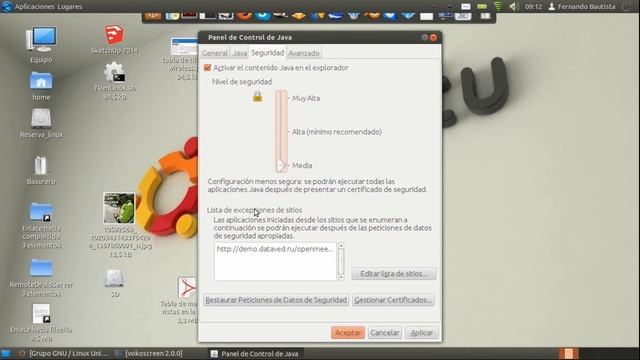Open the Aplicaciones menu
Viewport: 640px width, 360px height.
point(34,7)
